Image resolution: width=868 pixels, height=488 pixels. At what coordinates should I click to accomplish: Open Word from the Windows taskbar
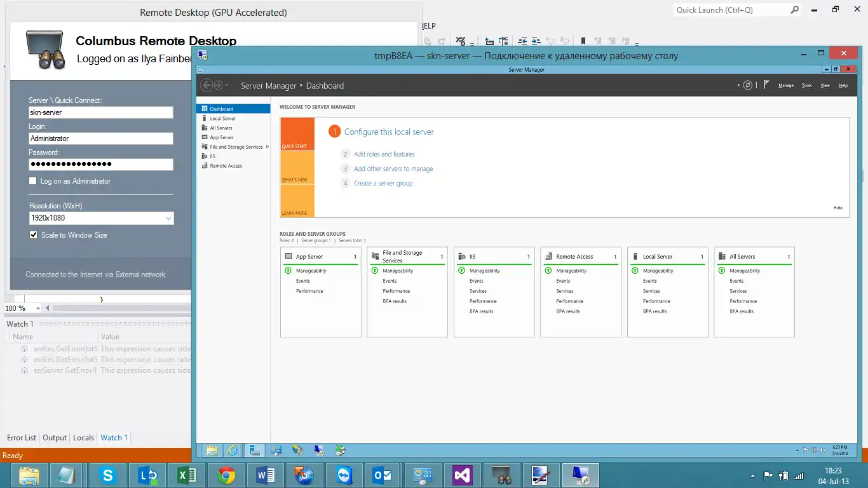point(266,475)
